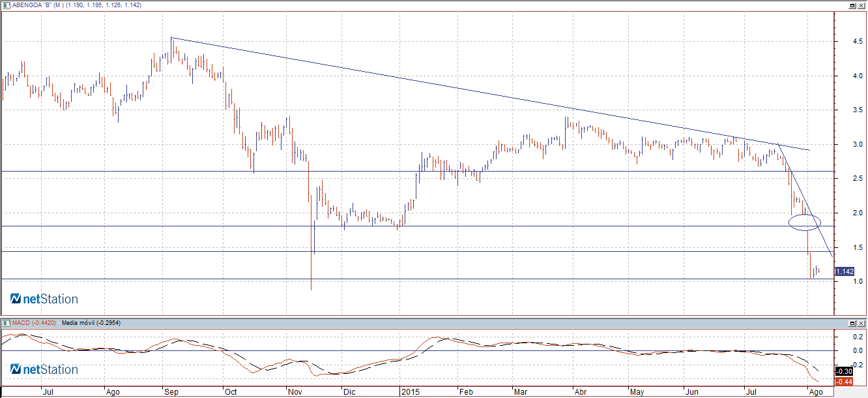Click the -0.30 moving average value tag

point(845,371)
